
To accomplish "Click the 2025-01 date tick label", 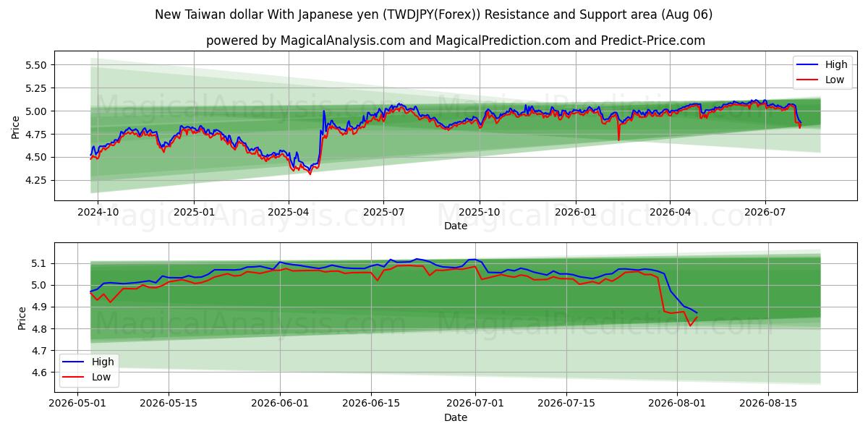I will click(194, 212).
